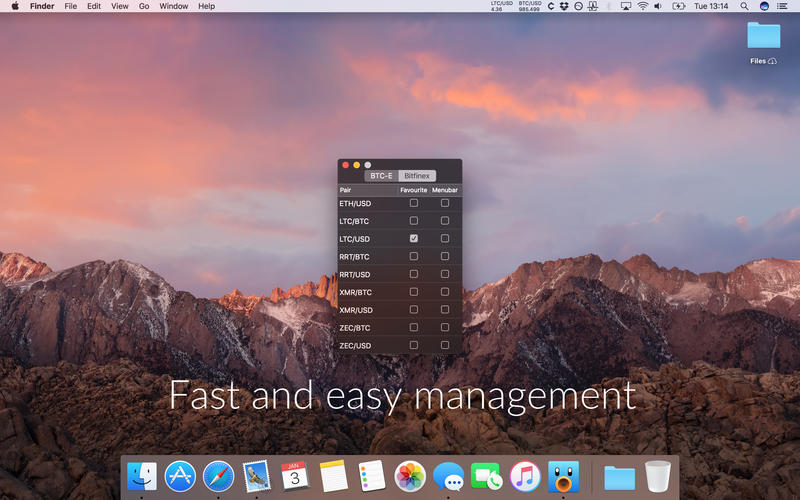
Task: Enable menubar display for XMR/USD
Action: coord(445,310)
